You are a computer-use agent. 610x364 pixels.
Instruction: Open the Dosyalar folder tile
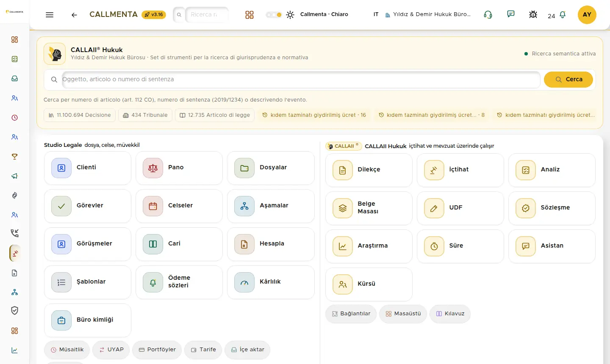tap(271, 168)
